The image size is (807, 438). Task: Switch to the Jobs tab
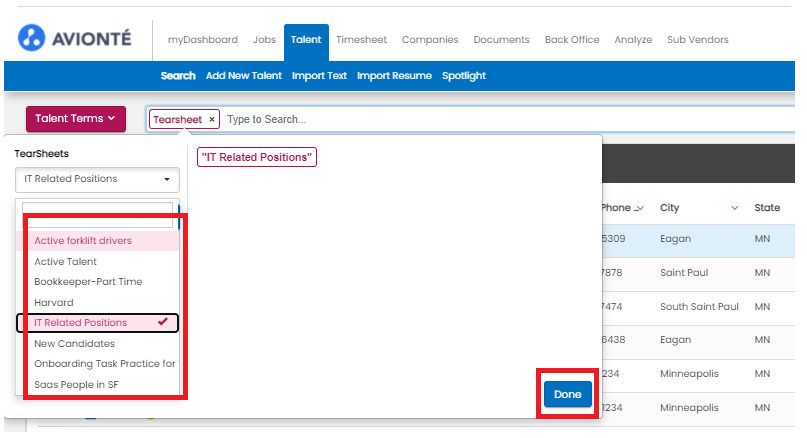[x=264, y=40]
